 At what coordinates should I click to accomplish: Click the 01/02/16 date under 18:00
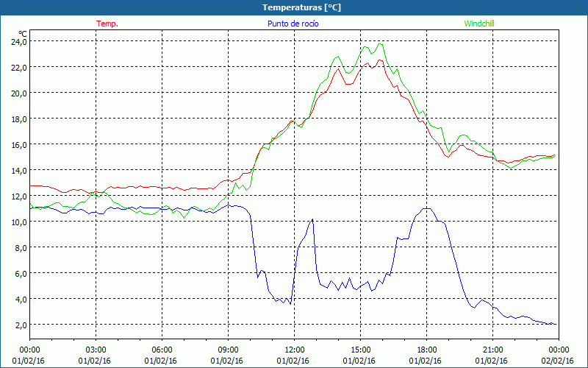[x=426, y=361]
